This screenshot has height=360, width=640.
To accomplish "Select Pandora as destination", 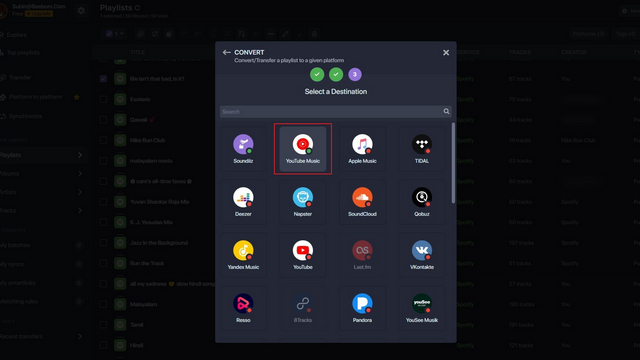I will click(362, 308).
